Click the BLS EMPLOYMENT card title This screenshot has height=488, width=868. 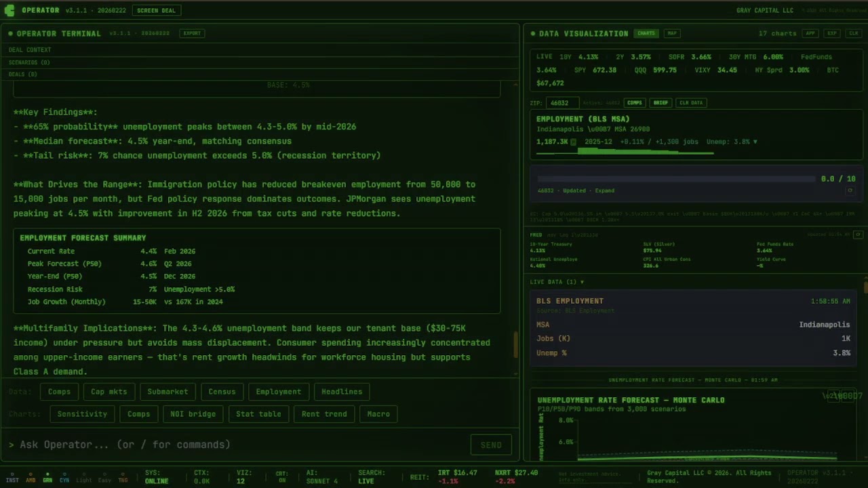point(570,301)
